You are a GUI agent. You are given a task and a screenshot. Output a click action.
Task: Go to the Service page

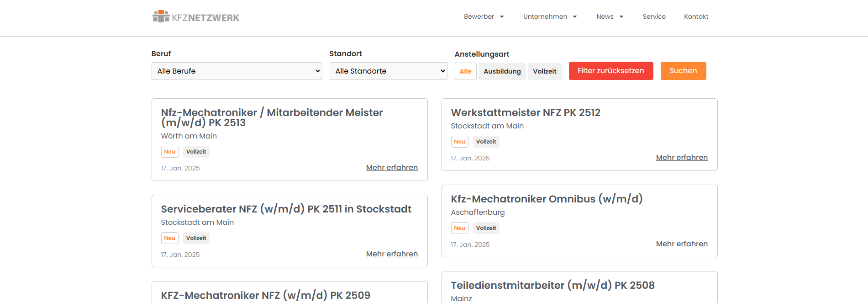(654, 17)
